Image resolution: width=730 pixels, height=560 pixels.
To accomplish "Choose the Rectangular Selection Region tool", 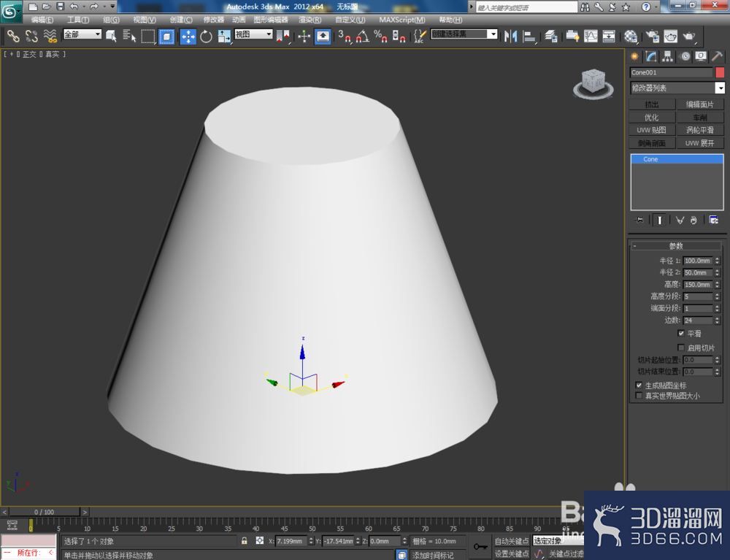I will 148,37.
